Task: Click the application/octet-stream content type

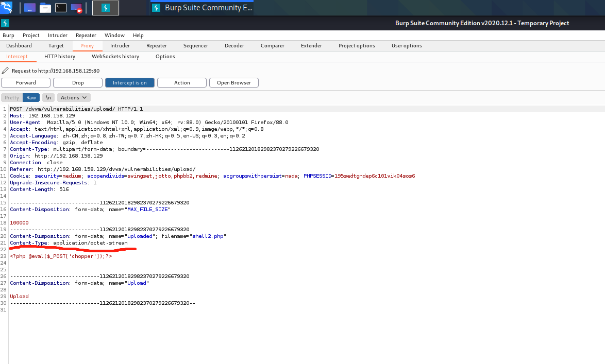Action: pos(90,243)
